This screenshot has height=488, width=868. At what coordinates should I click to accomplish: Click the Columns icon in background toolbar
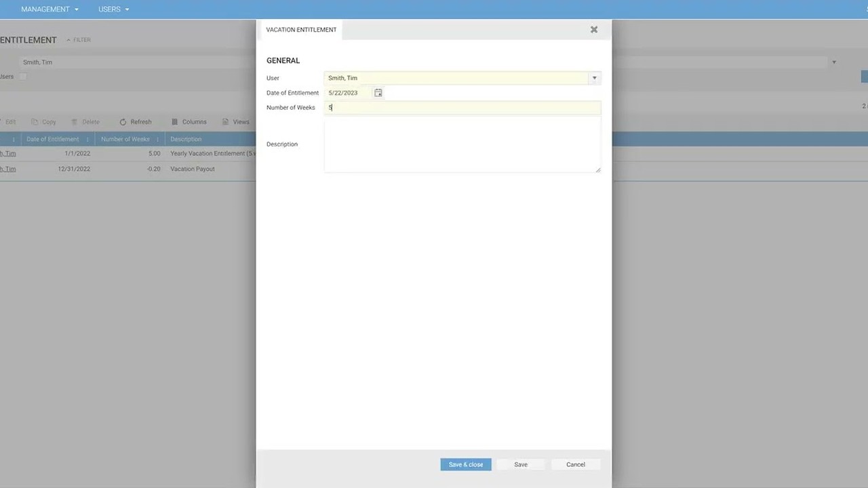click(x=175, y=122)
